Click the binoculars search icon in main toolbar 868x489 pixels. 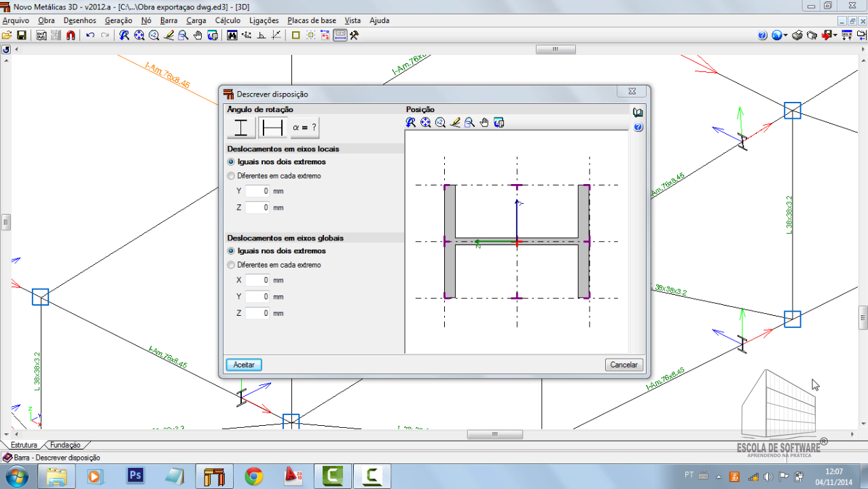pyautogui.click(x=232, y=35)
